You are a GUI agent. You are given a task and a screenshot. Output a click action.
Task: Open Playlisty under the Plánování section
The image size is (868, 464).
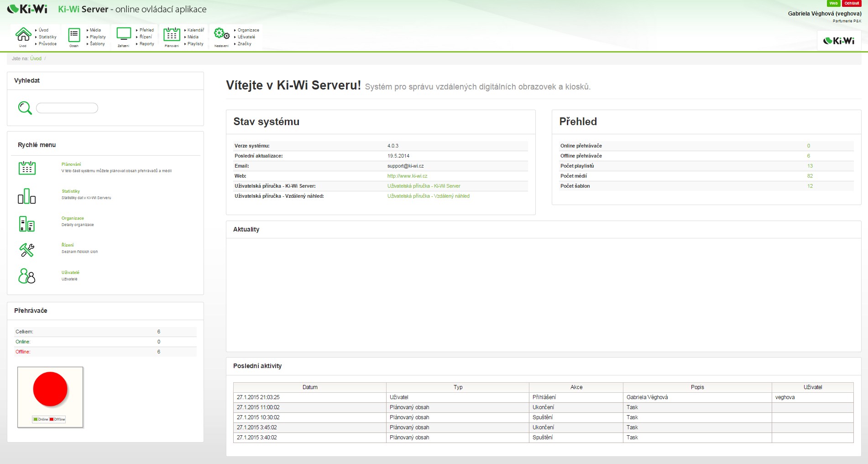pos(195,44)
